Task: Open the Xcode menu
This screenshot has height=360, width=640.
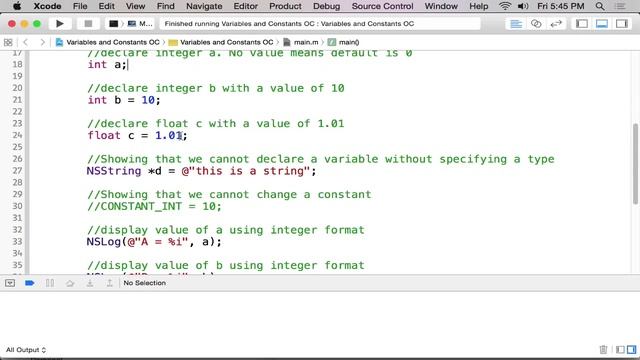Action: pyautogui.click(x=47, y=6)
